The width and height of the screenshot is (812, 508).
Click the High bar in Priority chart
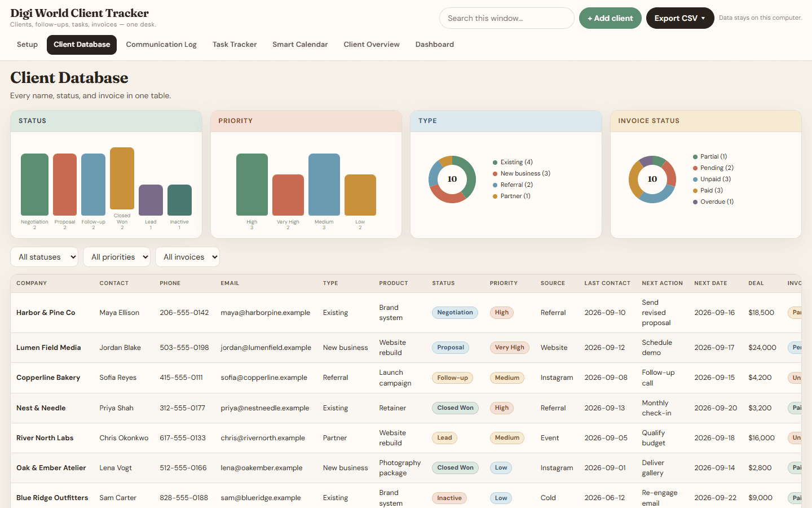coord(252,185)
